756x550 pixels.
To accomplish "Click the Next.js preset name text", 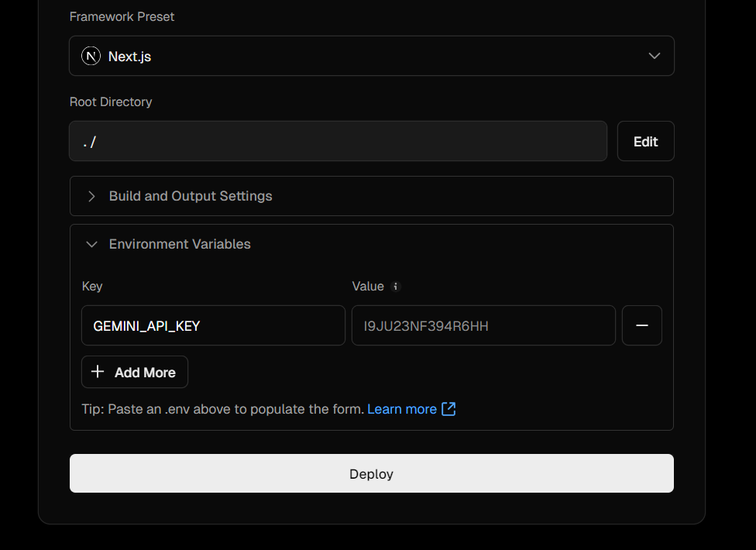I will pyautogui.click(x=129, y=57).
